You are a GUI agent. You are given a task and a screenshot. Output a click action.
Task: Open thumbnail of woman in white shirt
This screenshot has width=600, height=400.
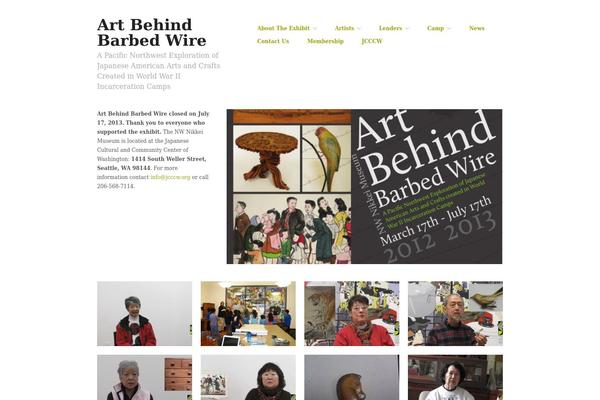[455, 377]
